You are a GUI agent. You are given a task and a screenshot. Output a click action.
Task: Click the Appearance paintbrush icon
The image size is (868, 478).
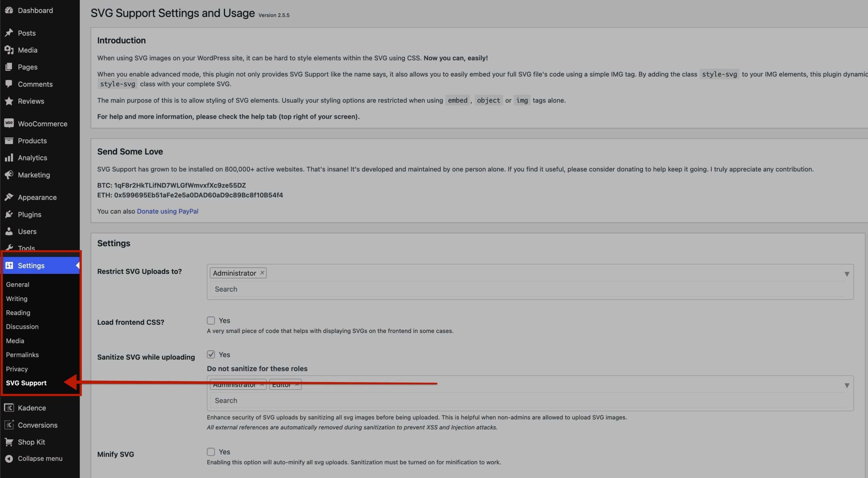9,197
